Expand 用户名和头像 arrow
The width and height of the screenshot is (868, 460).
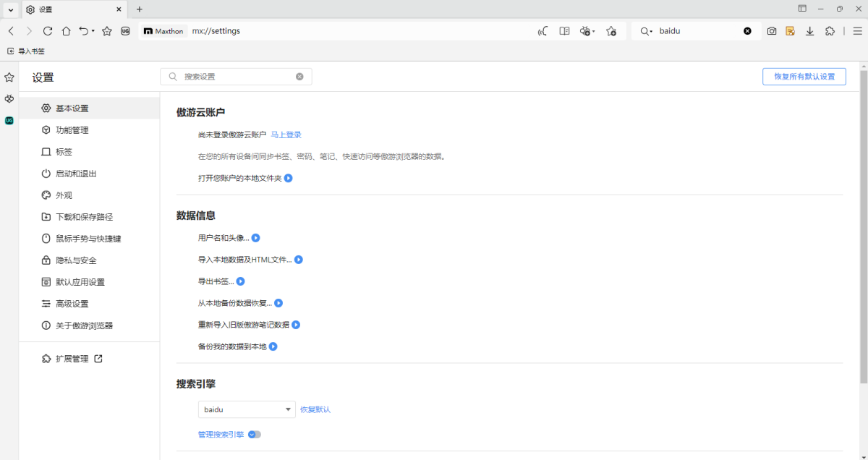pos(255,238)
